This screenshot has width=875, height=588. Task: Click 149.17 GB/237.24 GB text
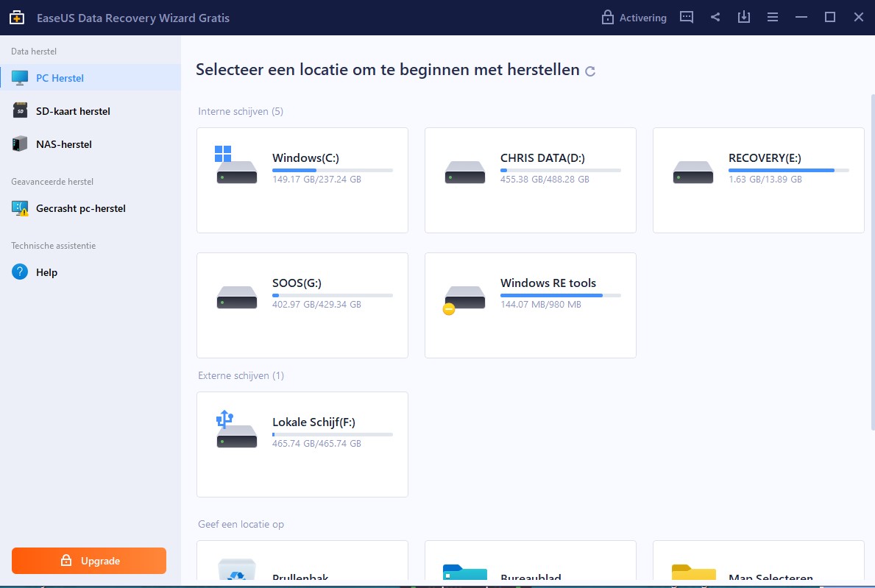[x=316, y=179]
